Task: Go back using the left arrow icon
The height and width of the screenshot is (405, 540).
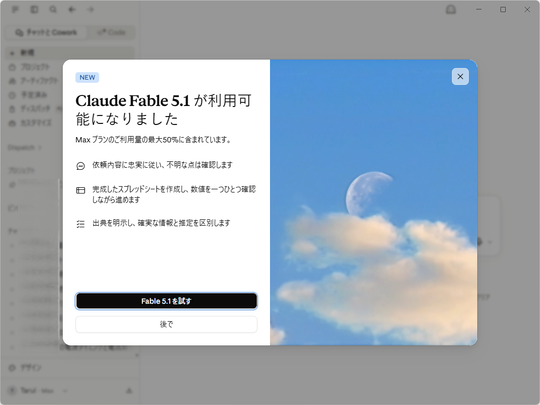Action: click(x=72, y=9)
